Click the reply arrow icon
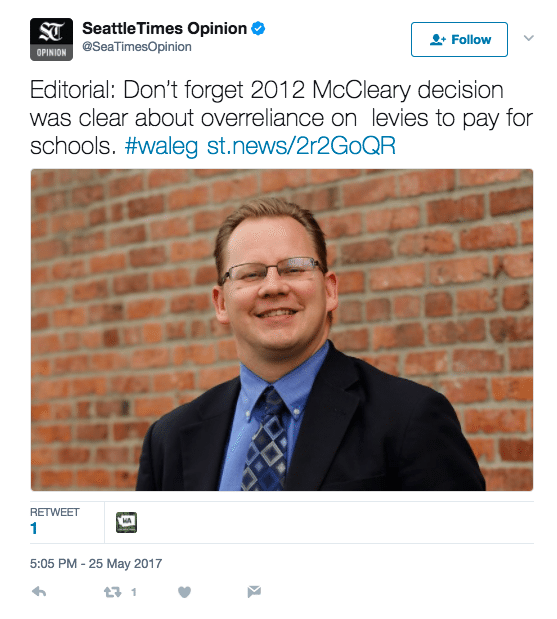The image size is (557, 619). click(39, 592)
